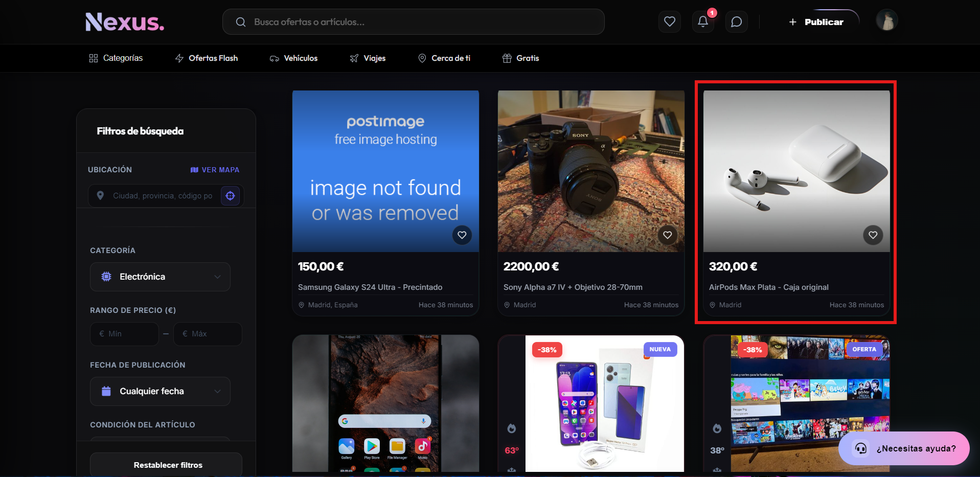
Task: Focus the Busca ofertas o artículos search box
Action: coord(414,22)
